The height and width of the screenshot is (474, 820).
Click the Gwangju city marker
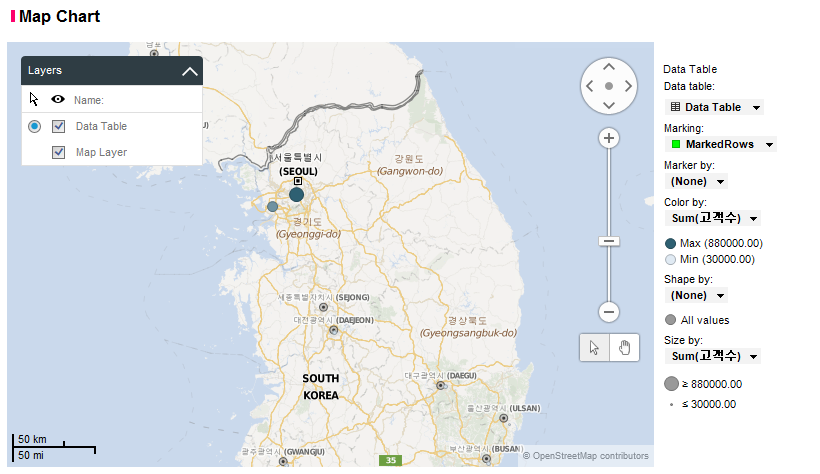pos(283,461)
